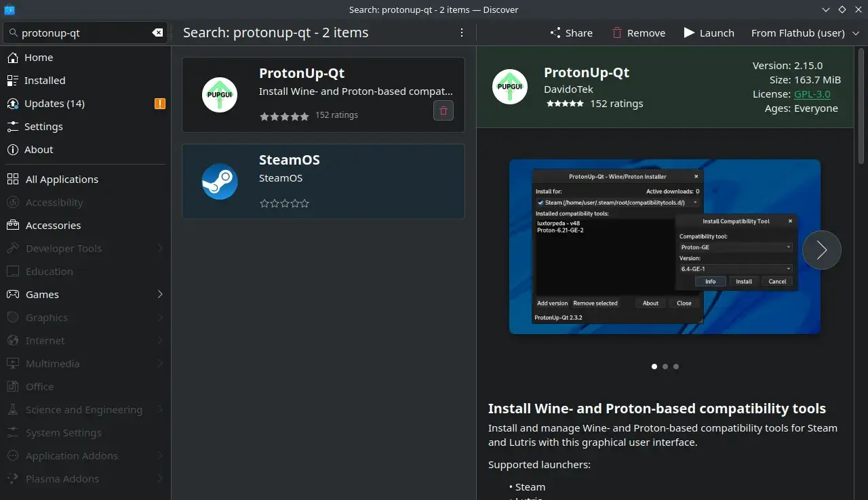This screenshot has width=868, height=500.
Task: Click the Remove button
Action: point(638,33)
